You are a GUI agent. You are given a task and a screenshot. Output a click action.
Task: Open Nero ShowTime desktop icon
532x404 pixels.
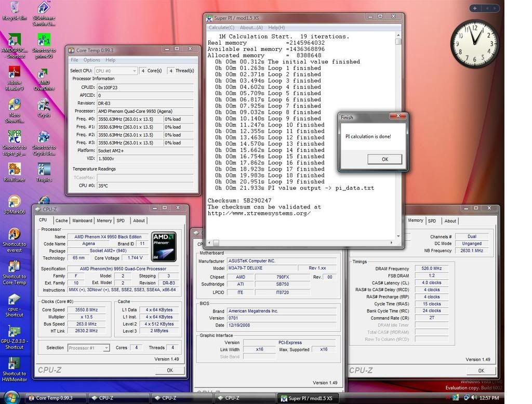point(15,111)
